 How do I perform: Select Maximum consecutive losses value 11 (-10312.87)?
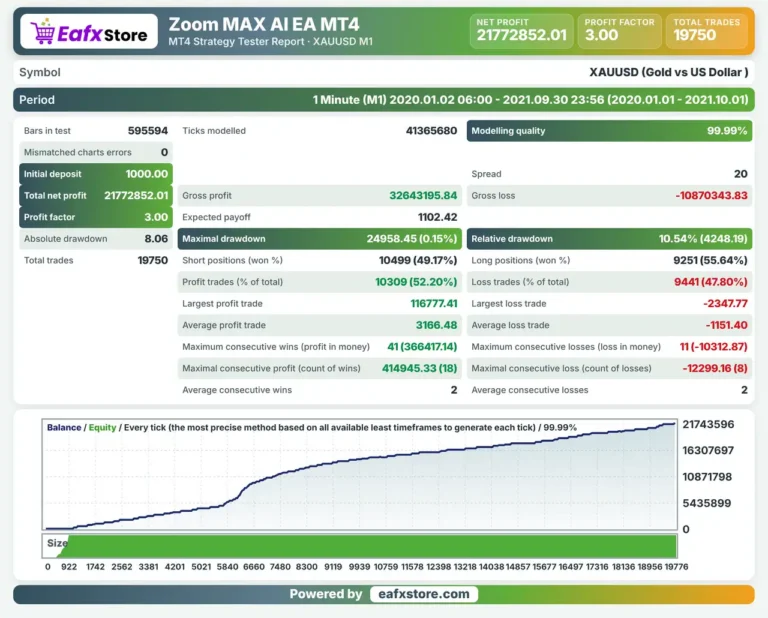tap(714, 347)
